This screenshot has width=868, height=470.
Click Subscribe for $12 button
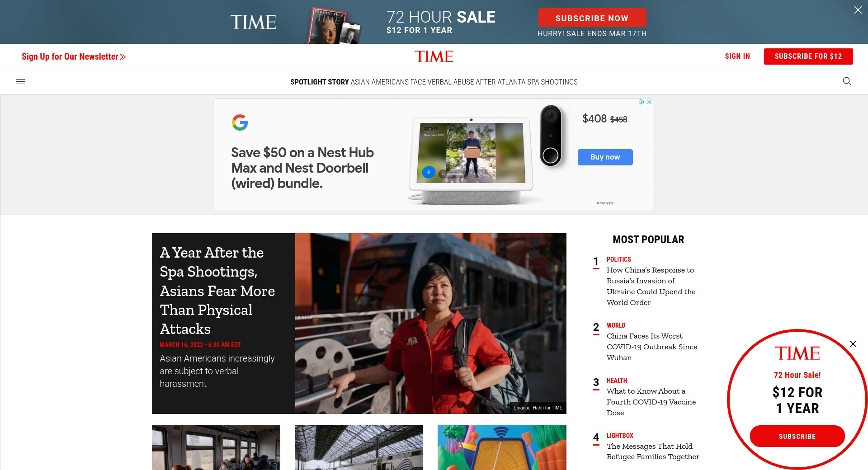click(808, 56)
